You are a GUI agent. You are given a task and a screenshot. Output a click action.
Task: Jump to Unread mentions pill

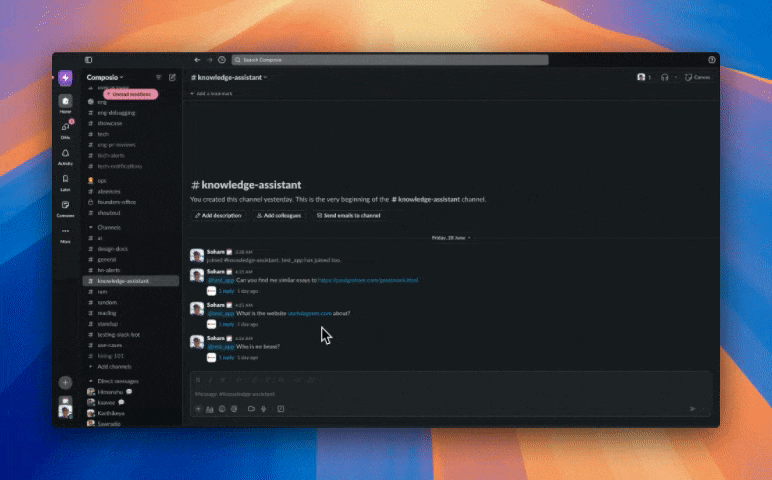131,94
